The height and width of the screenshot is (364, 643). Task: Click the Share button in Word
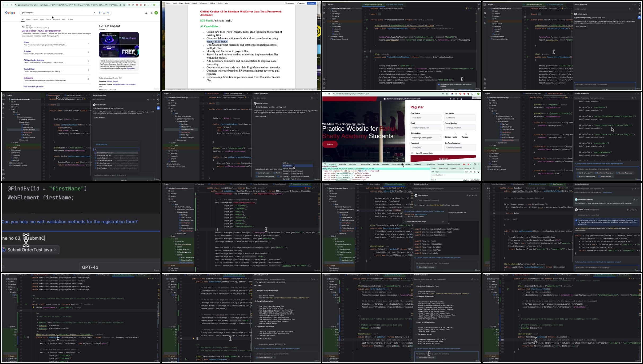(x=312, y=3)
